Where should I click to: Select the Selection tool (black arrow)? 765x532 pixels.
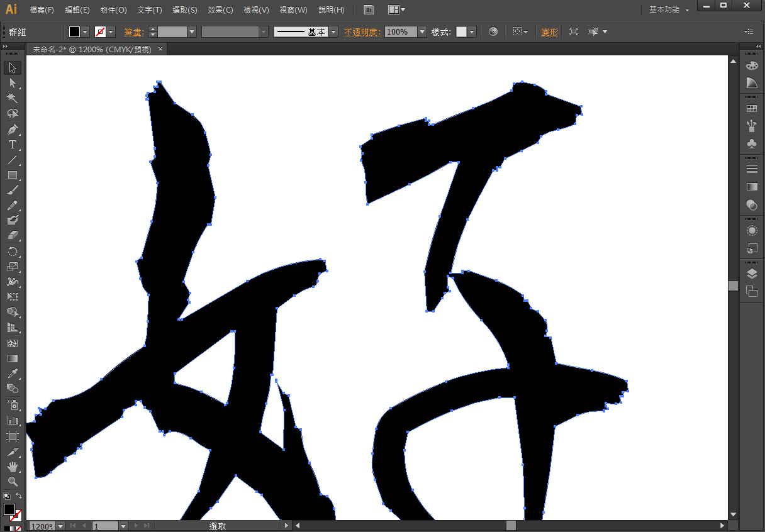13,68
